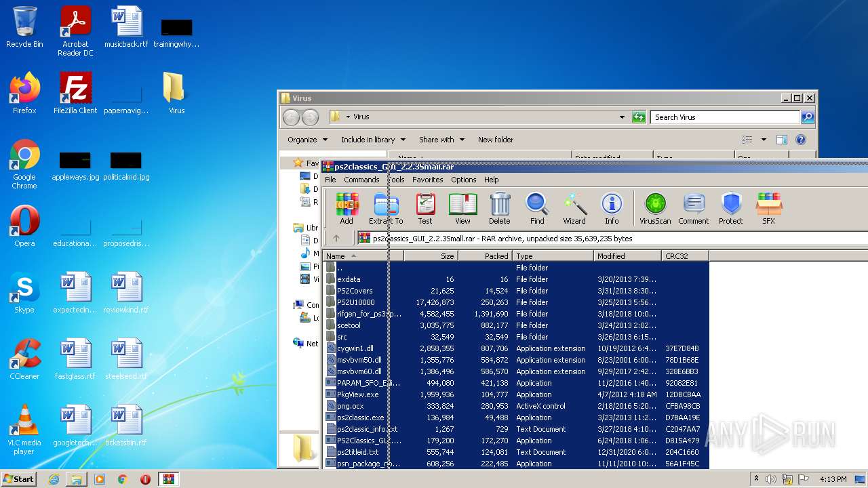Open the Commands menu

click(361, 180)
